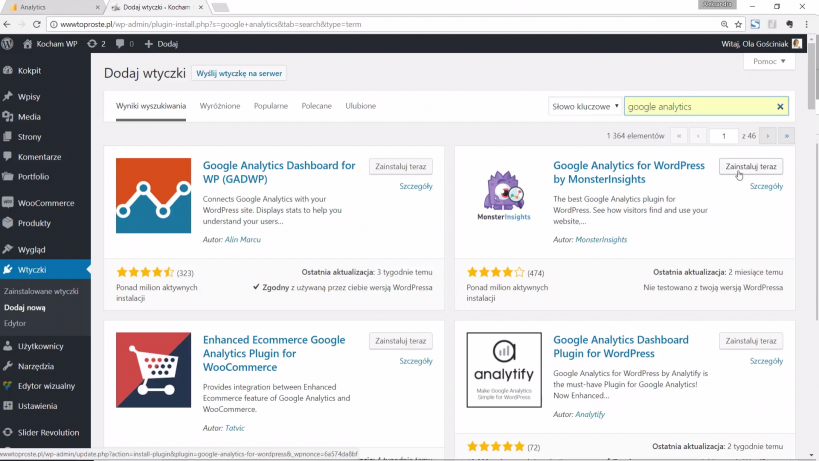This screenshot has width=819, height=461.
Task: Reload the page in browser
Action: tap(37, 24)
